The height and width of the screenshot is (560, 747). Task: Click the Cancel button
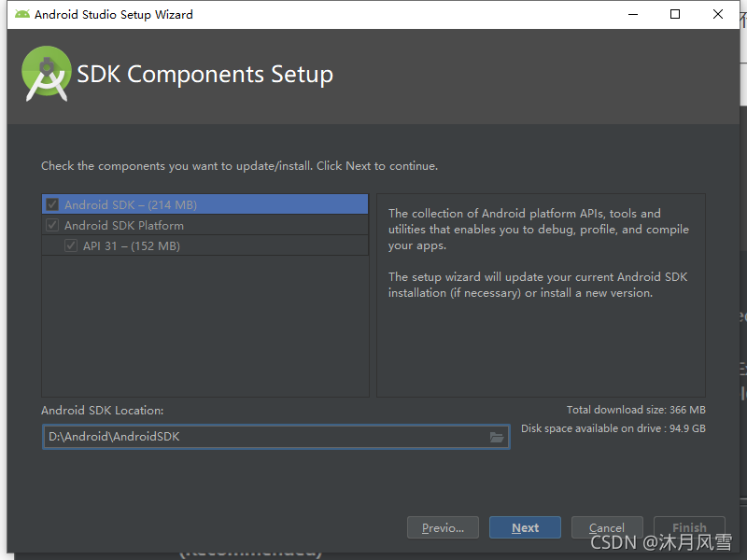(607, 527)
